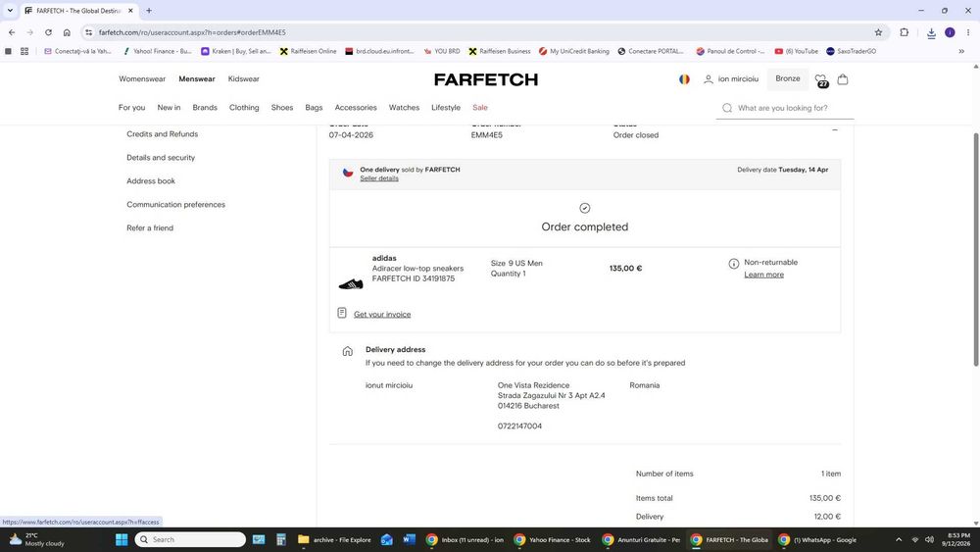Go to the Kidswear tab

point(243,79)
